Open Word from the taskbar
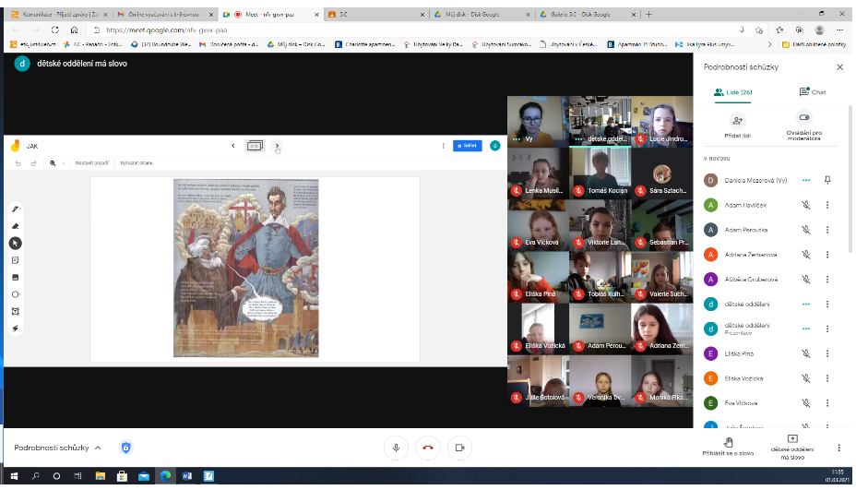Viewport: 868px width, 490px height. [186, 475]
